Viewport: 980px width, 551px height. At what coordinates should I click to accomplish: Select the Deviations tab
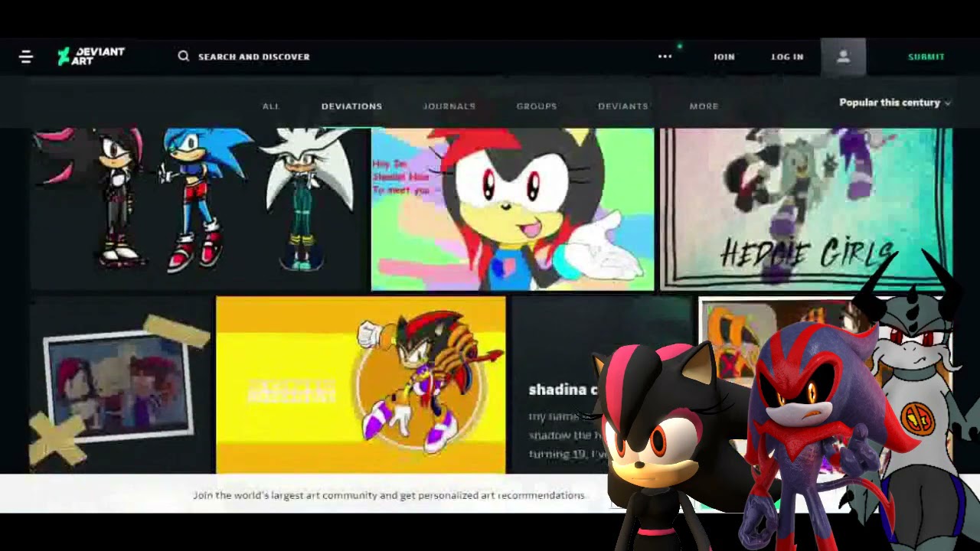point(351,106)
